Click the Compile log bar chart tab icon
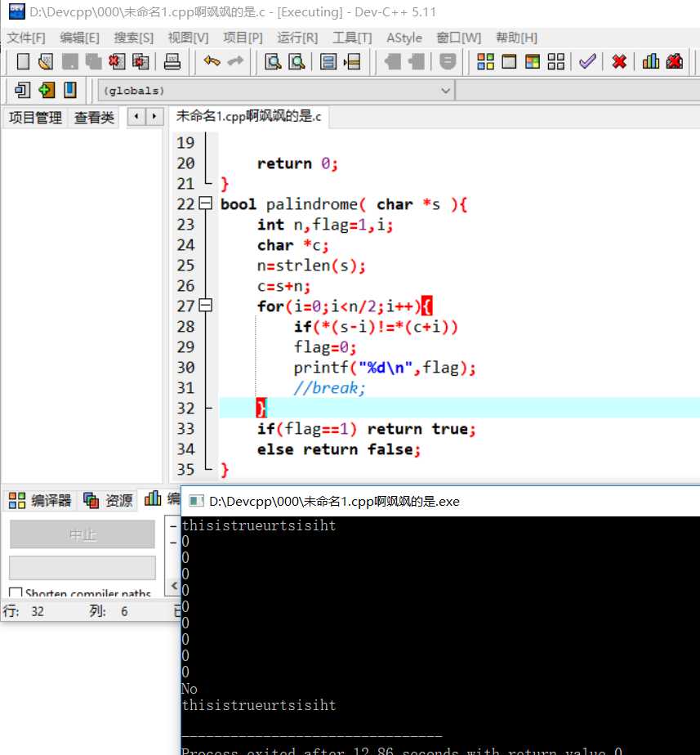 tap(153, 498)
